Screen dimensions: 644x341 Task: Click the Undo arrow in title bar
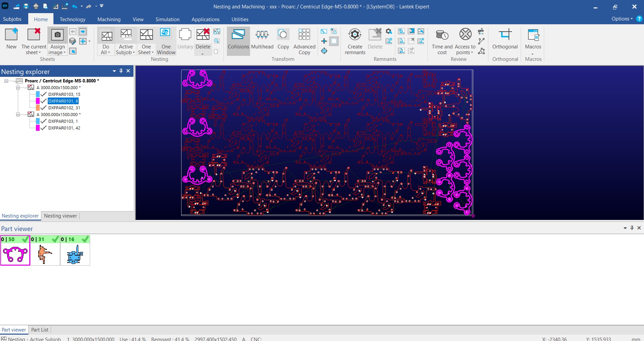click(x=74, y=6)
